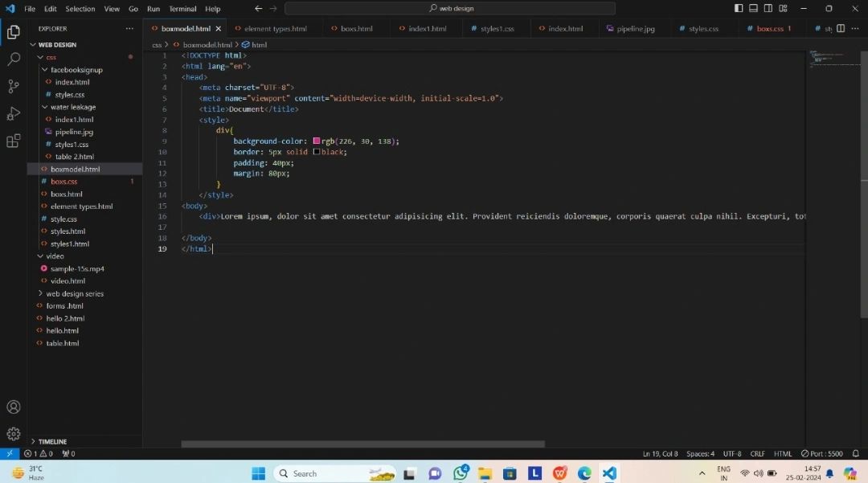Open the Search view in activity bar
Image resolution: width=868 pixels, height=483 pixels.
pyautogui.click(x=13, y=59)
